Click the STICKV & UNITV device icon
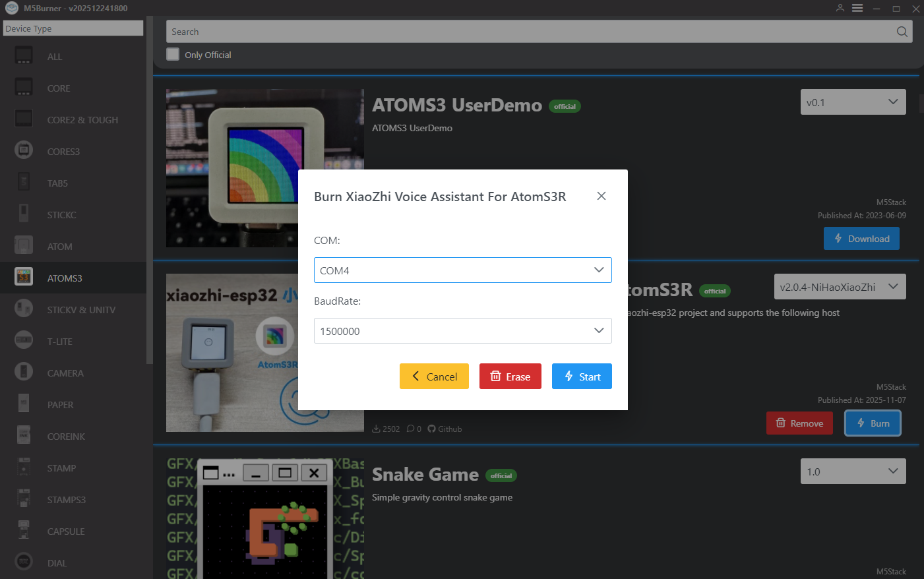The width and height of the screenshot is (924, 579). point(24,309)
